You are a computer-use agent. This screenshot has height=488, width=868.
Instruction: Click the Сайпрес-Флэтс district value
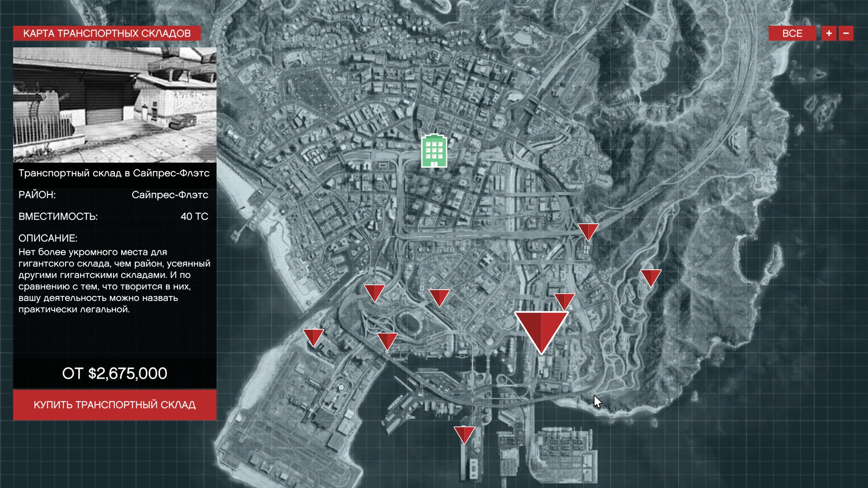coord(170,195)
